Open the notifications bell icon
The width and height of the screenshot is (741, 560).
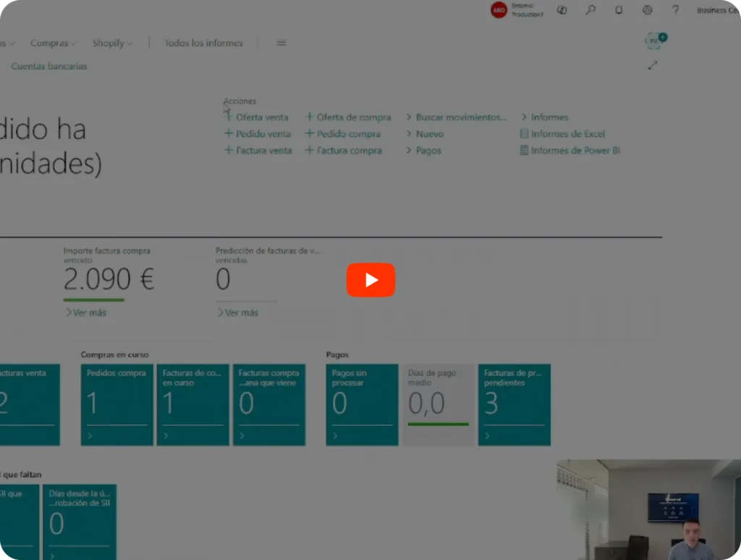coord(619,10)
